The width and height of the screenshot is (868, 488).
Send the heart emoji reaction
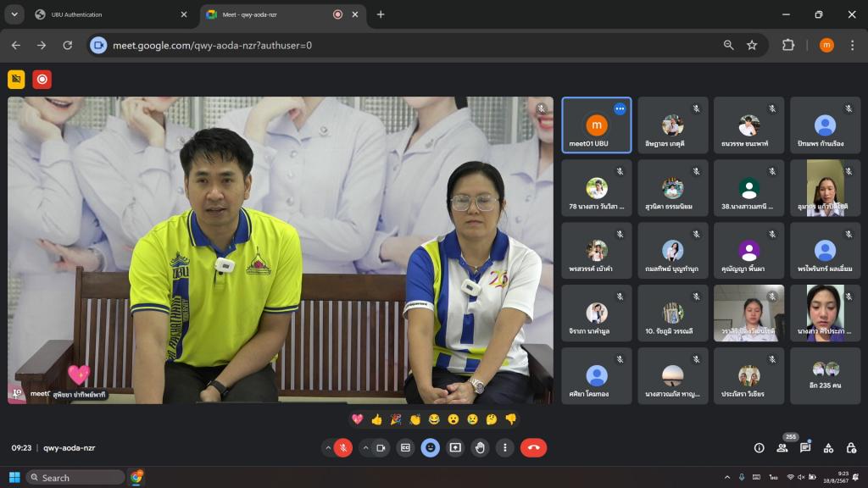coord(357,419)
